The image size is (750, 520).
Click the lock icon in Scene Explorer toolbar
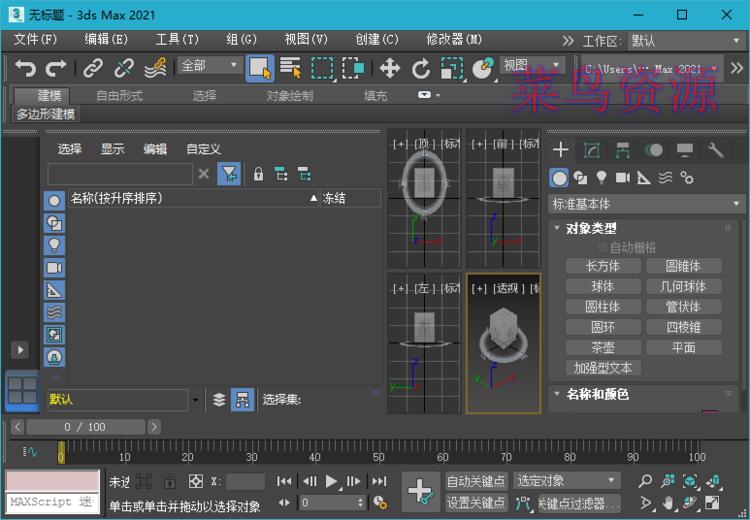258,174
